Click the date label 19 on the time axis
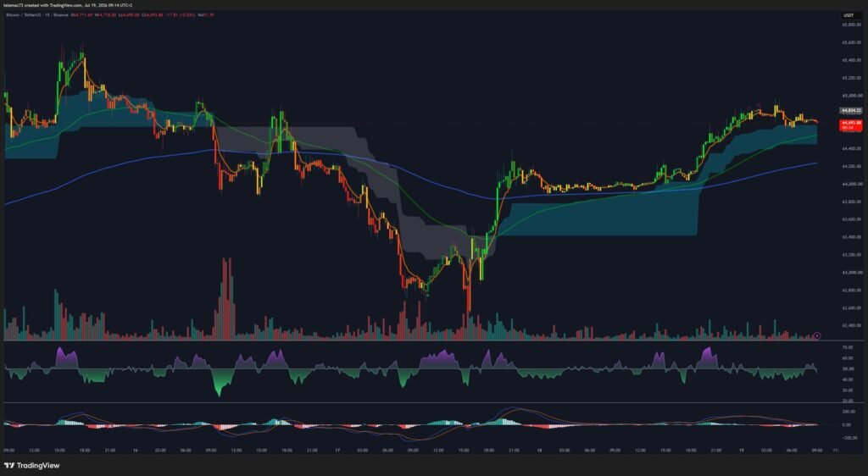This screenshot has width=868, height=476. 741,450
